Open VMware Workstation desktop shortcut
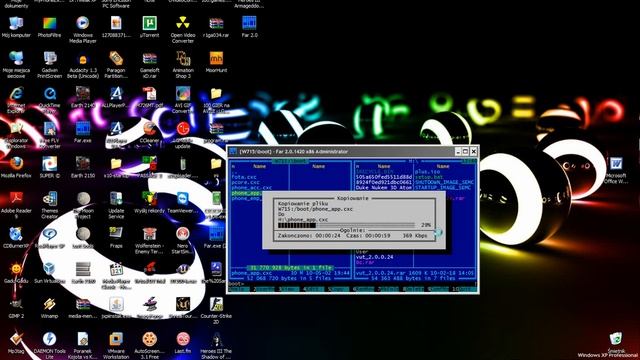 (x=116, y=346)
